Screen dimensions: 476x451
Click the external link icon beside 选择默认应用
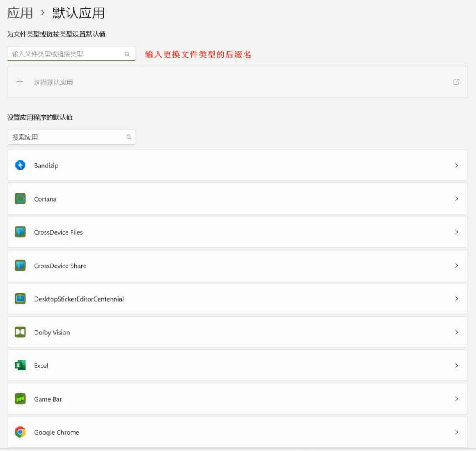tap(456, 82)
